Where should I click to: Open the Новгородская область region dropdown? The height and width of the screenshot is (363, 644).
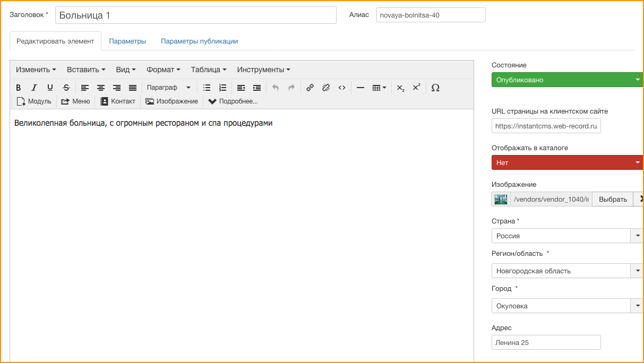tap(568, 271)
